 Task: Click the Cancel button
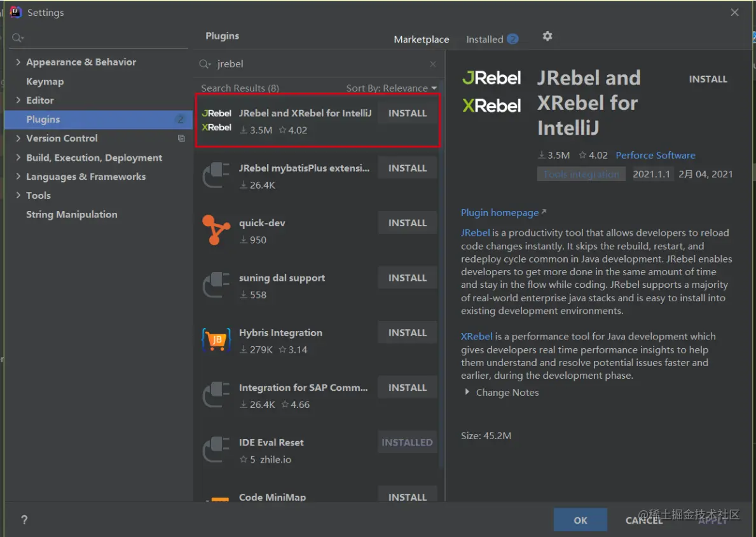click(x=643, y=520)
